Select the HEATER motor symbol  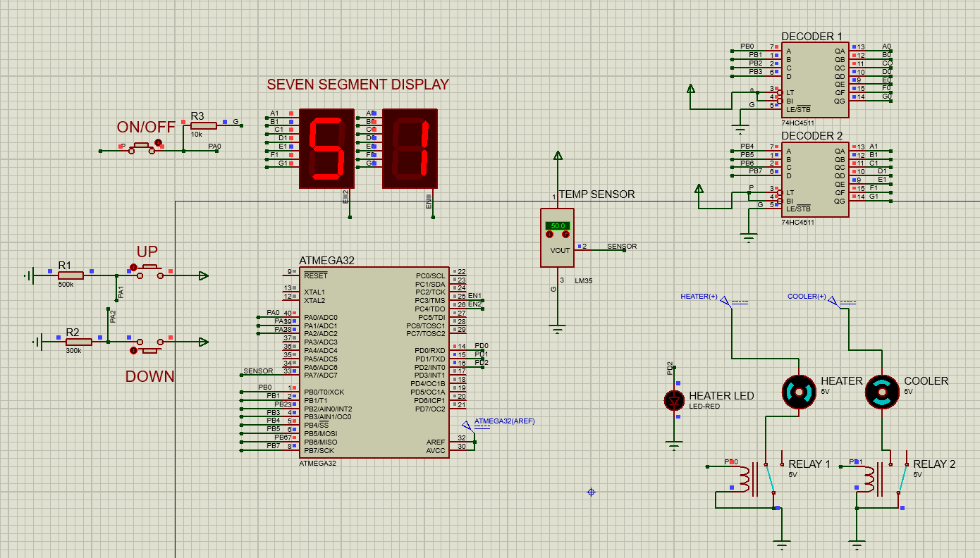point(800,392)
